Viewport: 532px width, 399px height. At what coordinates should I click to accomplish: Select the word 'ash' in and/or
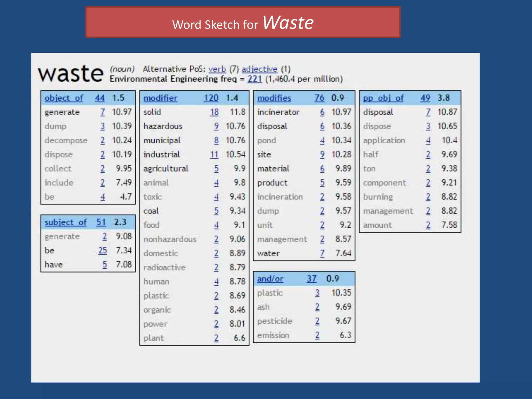tap(263, 307)
